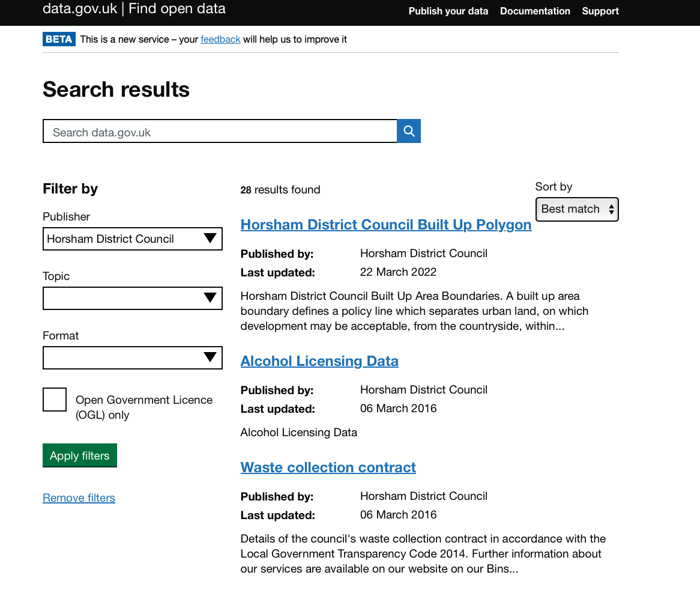Tick the Open Government Licence only checkbox
Image resolution: width=700 pixels, height=590 pixels.
tap(55, 400)
